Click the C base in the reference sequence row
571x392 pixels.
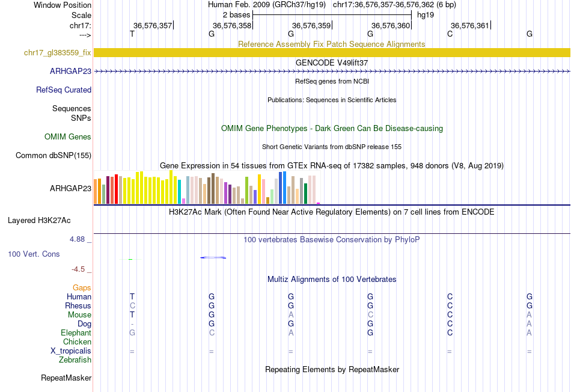[x=450, y=34]
